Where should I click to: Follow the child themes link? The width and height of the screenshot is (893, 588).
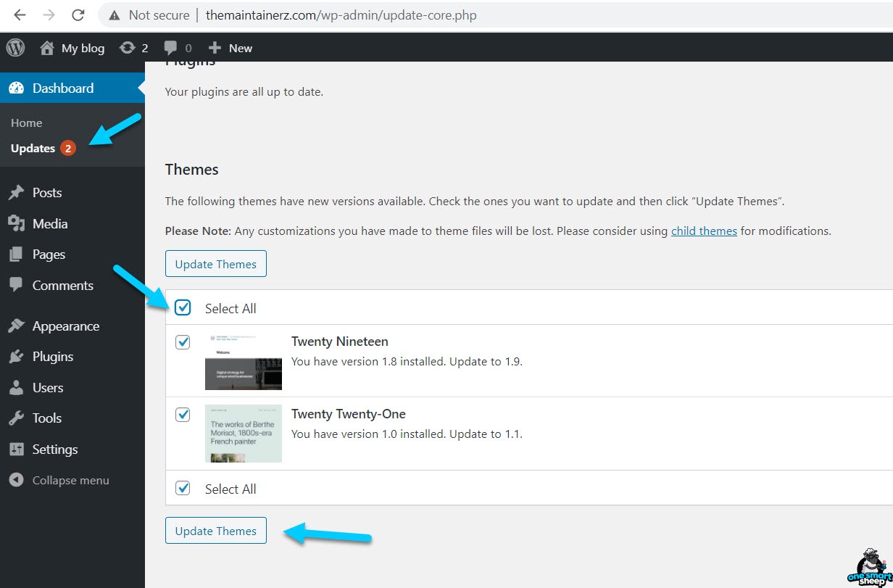click(704, 231)
